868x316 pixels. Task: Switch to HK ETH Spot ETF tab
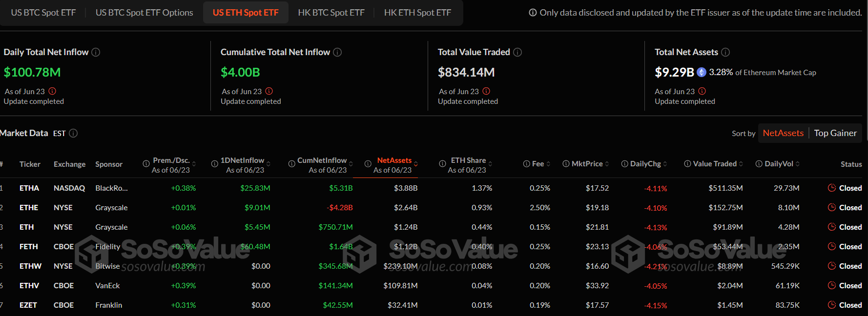417,13
